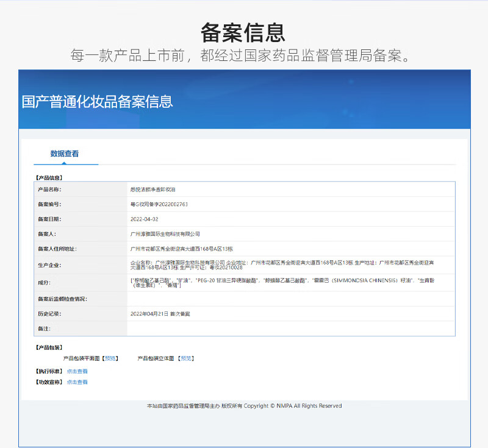Click the 成分 label cell
Screen dimensions: 488x448
click(81, 283)
